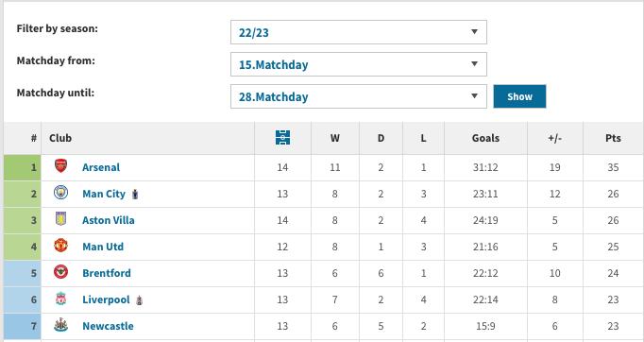Click Arsenal's 31:12 goals cell

click(x=485, y=167)
